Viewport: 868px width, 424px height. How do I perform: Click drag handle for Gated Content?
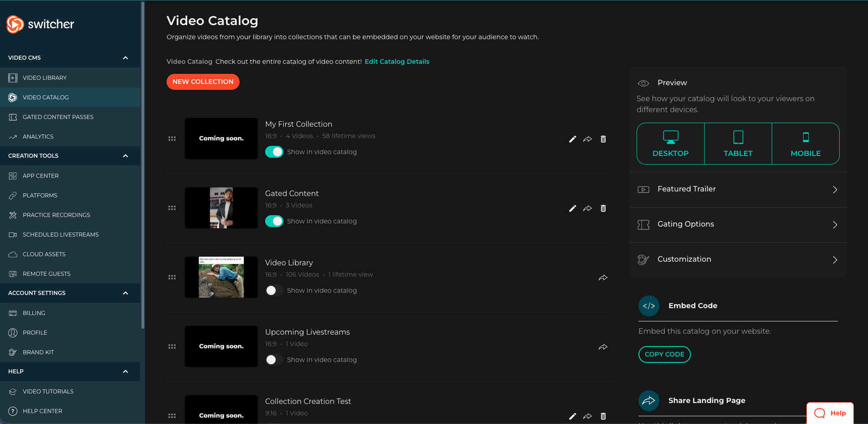pos(172,208)
